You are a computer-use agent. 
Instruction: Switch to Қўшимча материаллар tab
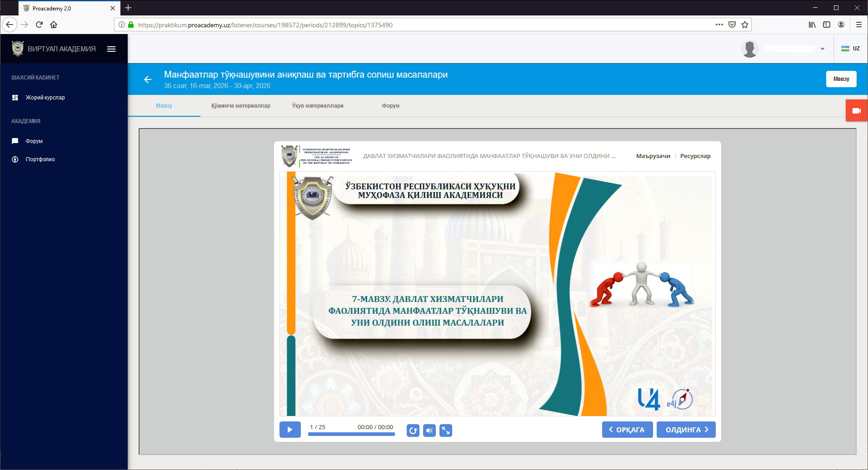240,106
